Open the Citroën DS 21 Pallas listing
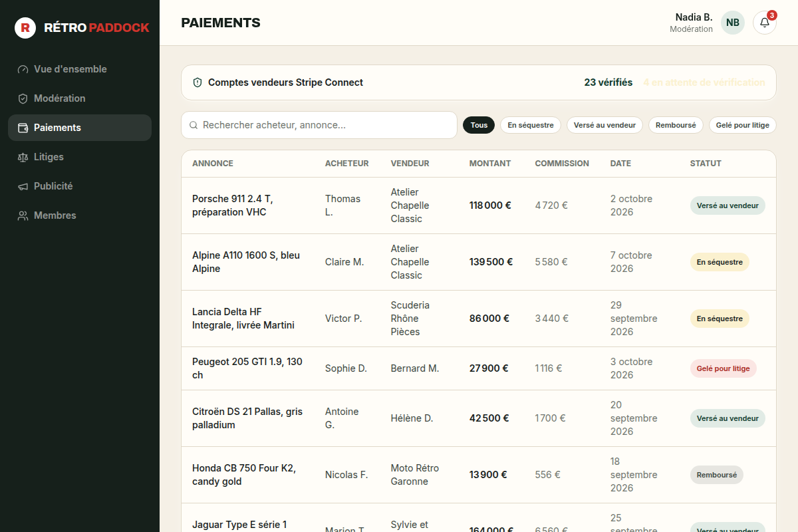Viewport: 798px width, 532px height. point(247,418)
